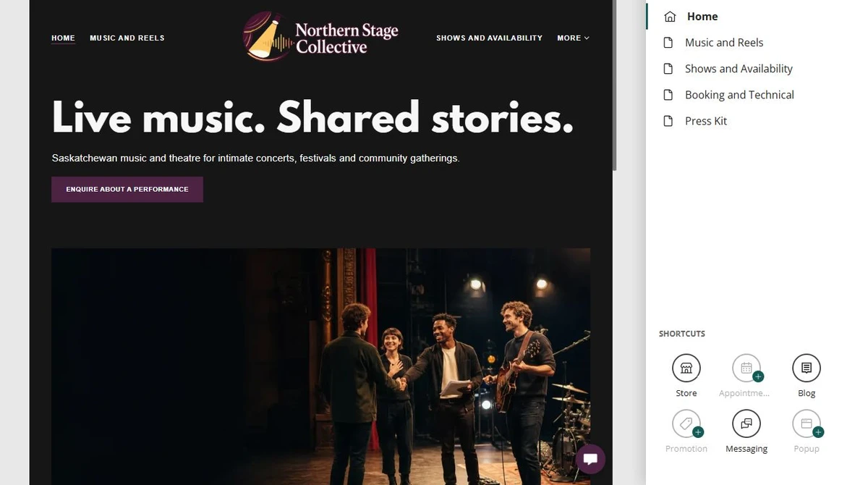Viewport: 868px width, 485px height.
Task: Open the chat bubble widget
Action: point(590,459)
